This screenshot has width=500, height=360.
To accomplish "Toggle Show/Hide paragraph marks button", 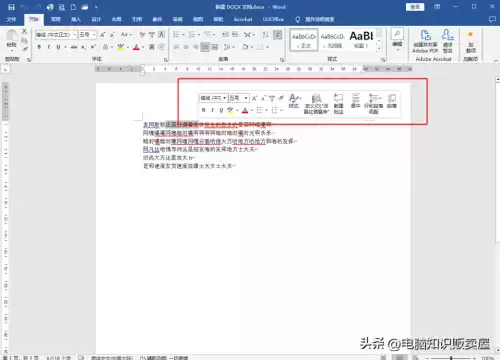I will [x=277, y=35].
